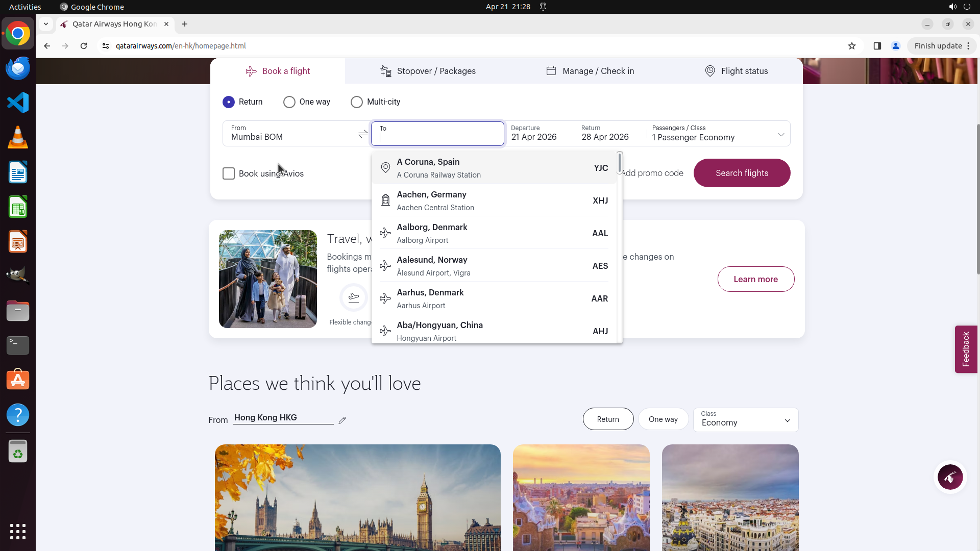Expand Passengers / Class dropdown
The height and width of the screenshot is (551, 980).
781,135
